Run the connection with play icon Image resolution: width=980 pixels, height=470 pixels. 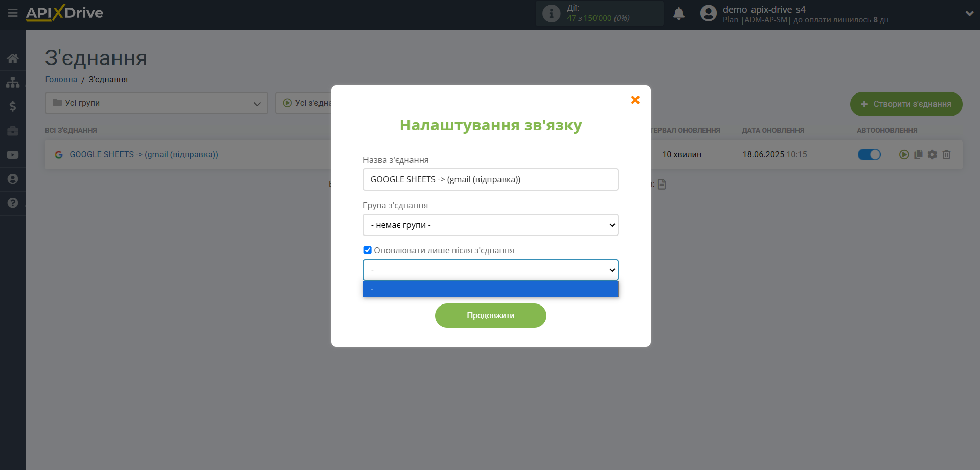tap(904, 154)
